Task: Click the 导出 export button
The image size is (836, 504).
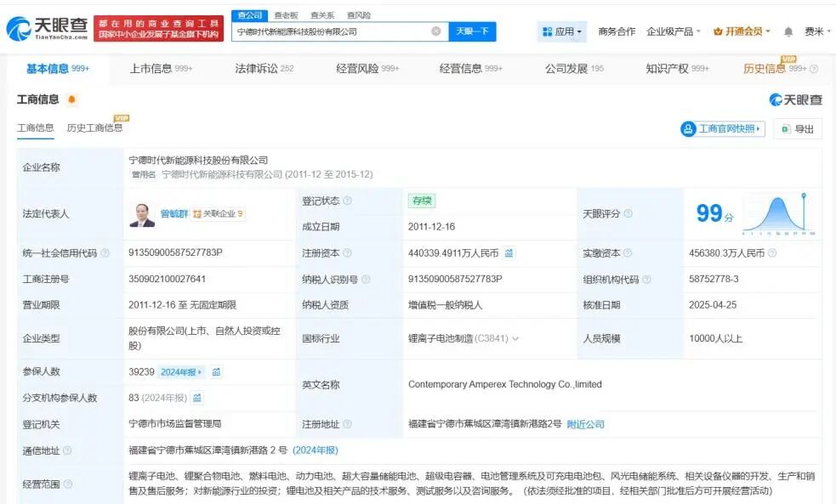Action: (797, 129)
